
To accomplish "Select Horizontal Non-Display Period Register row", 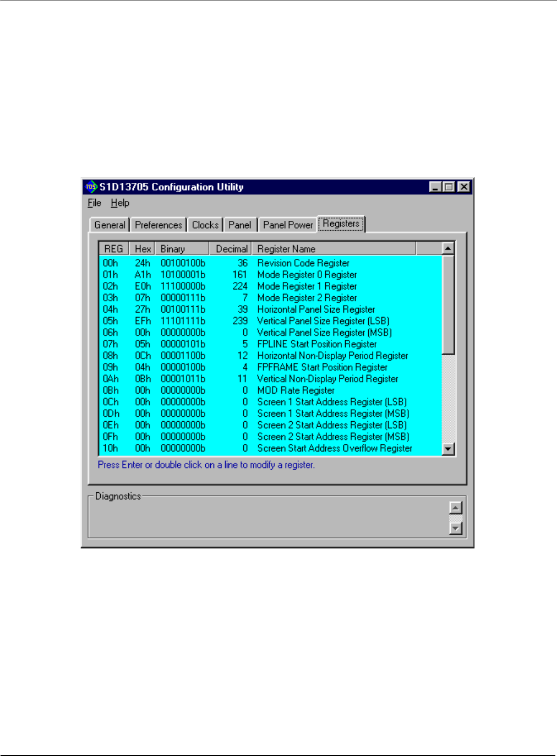I will (271, 356).
